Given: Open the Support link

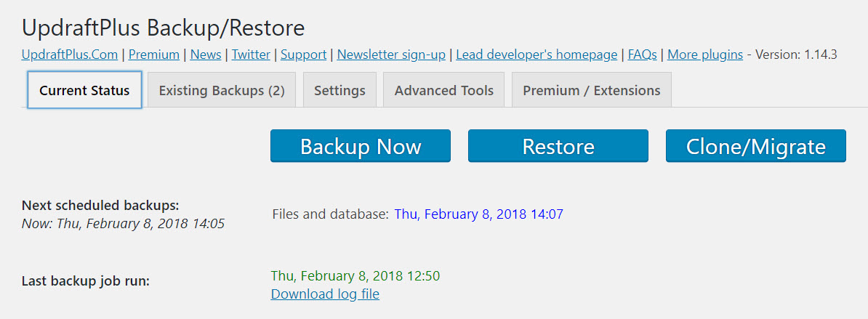Looking at the screenshot, I should coord(303,54).
